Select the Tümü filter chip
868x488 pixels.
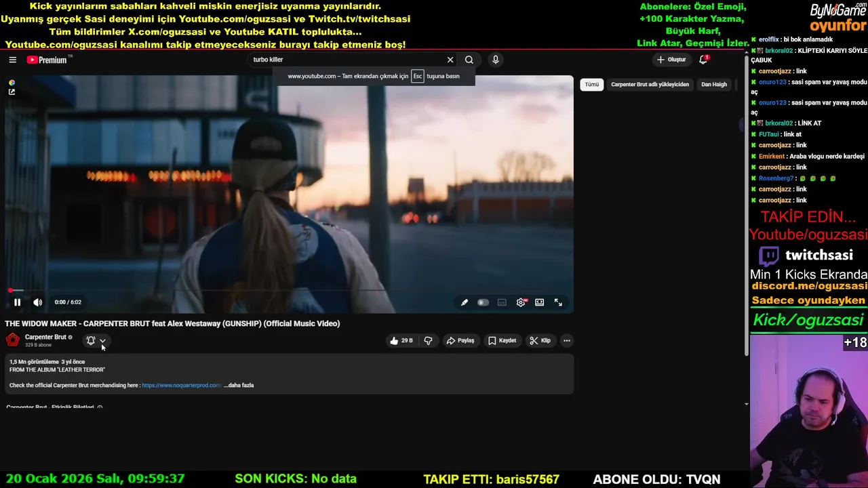[x=592, y=85]
